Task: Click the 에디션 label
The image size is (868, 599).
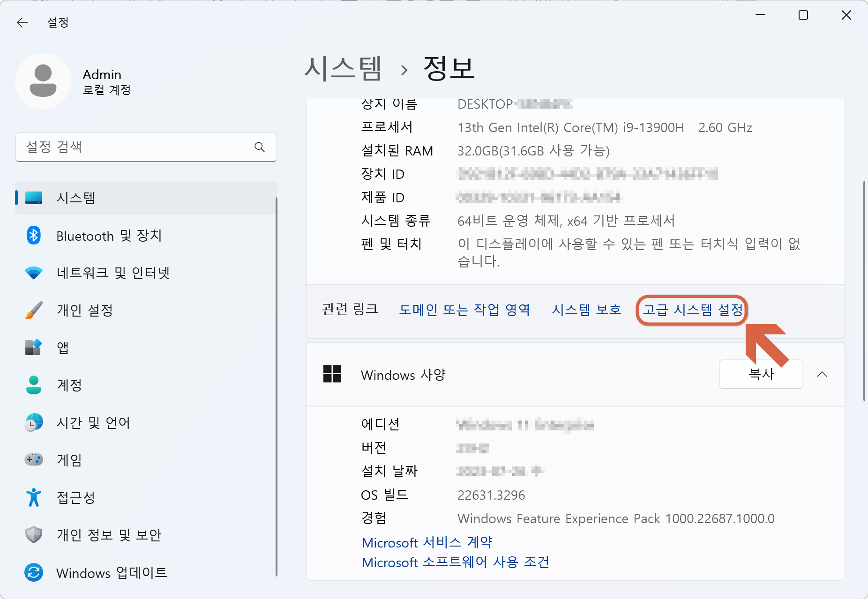Action: click(380, 424)
